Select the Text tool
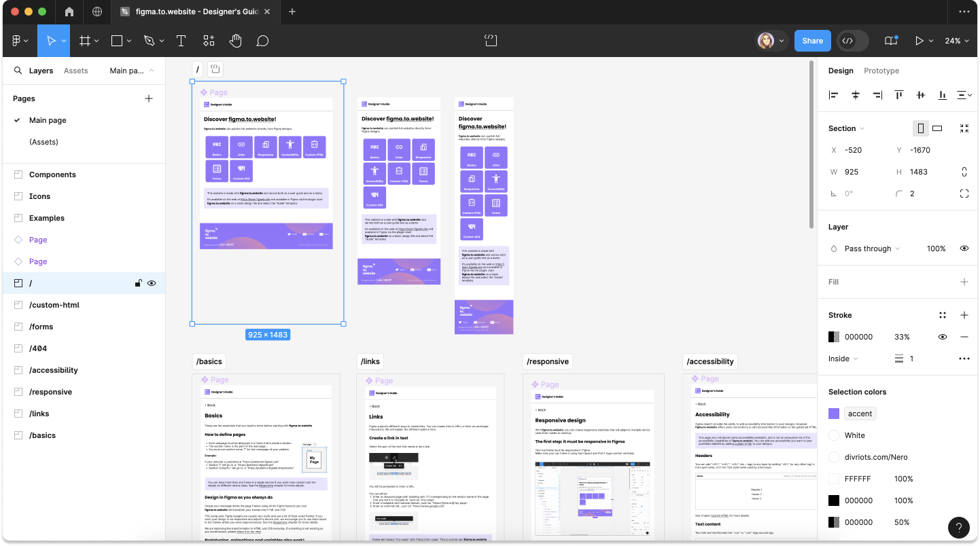 pyautogui.click(x=181, y=41)
